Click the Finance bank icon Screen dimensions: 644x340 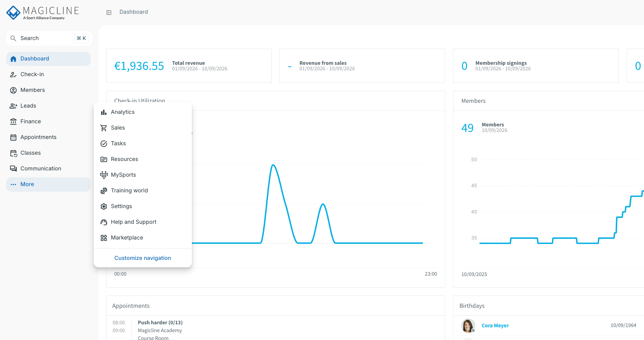click(13, 122)
